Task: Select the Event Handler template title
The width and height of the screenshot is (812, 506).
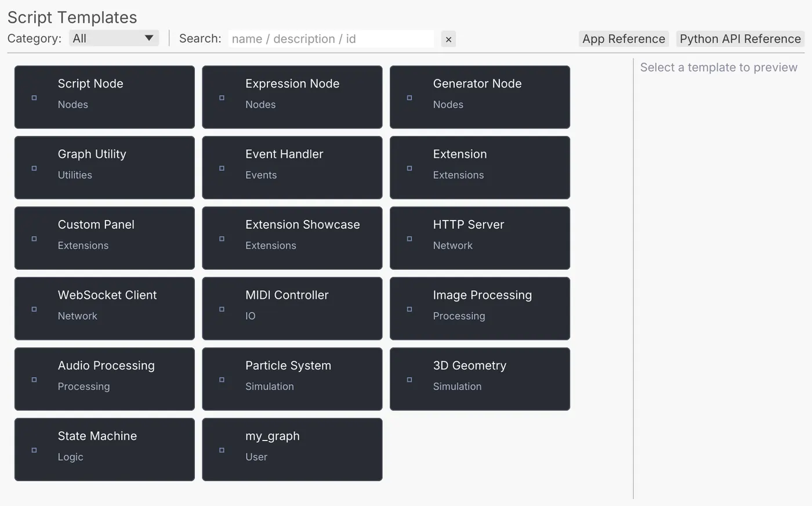Action: 284,154
